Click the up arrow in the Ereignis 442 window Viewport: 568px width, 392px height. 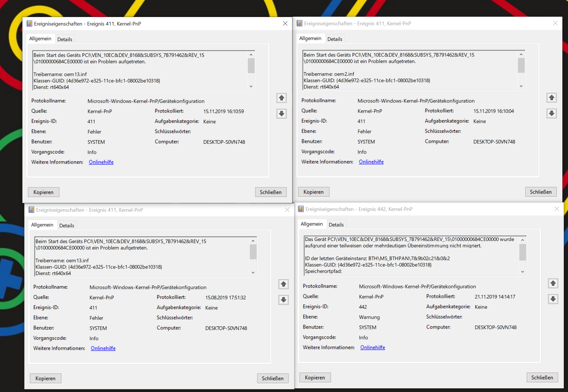(x=553, y=283)
